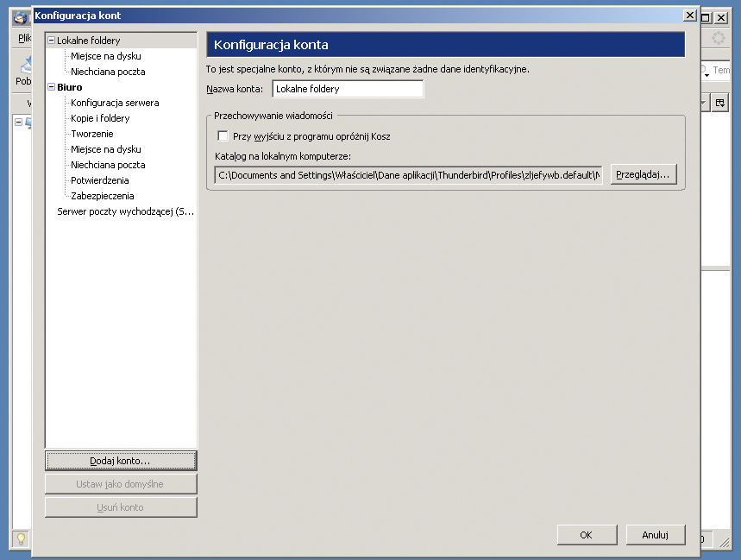The image size is (741, 560).
Task: Open Kopie i foldery settings
Action: pyautogui.click(x=100, y=118)
